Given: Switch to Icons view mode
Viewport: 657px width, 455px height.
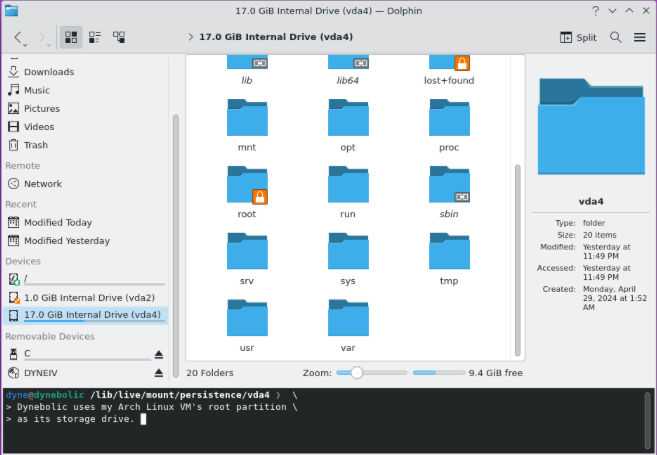Looking at the screenshot, I should coord(71,37).
